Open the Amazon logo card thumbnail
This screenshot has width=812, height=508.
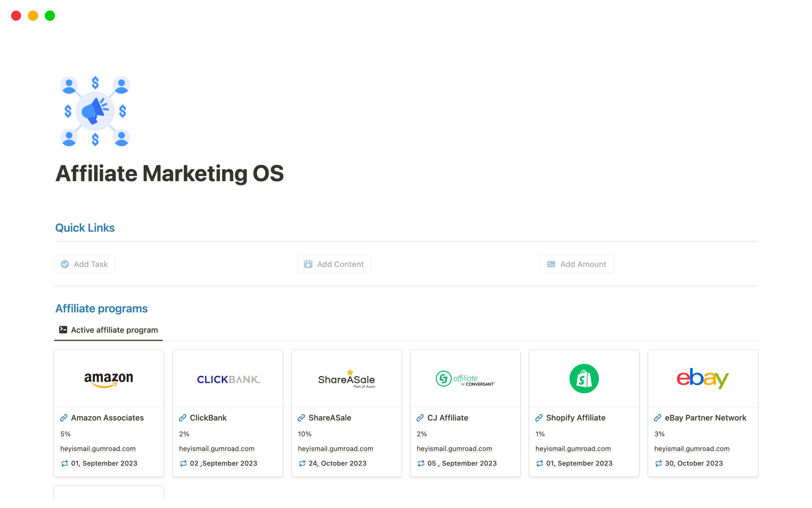coord(109,378)
